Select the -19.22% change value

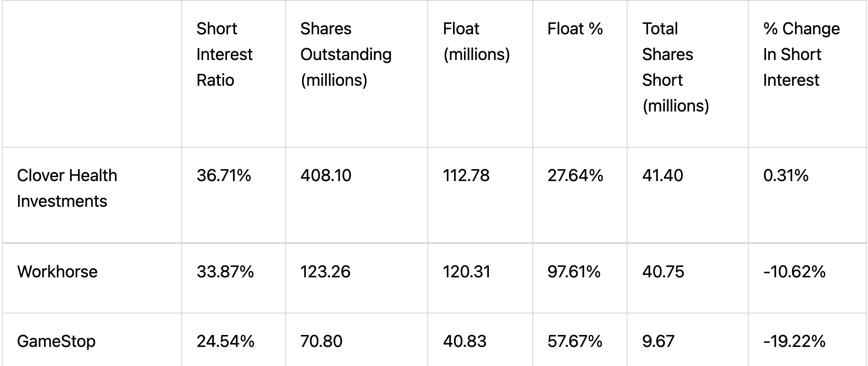tap(794, 341)
